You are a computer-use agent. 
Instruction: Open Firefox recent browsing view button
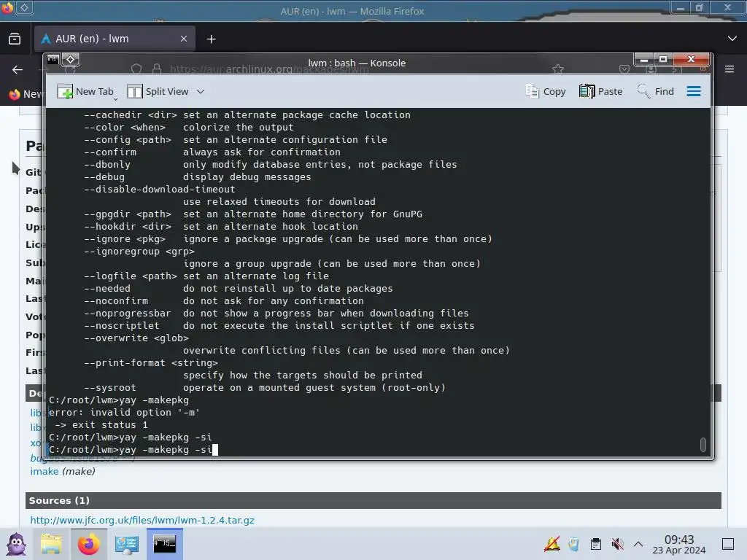point(15,39)
